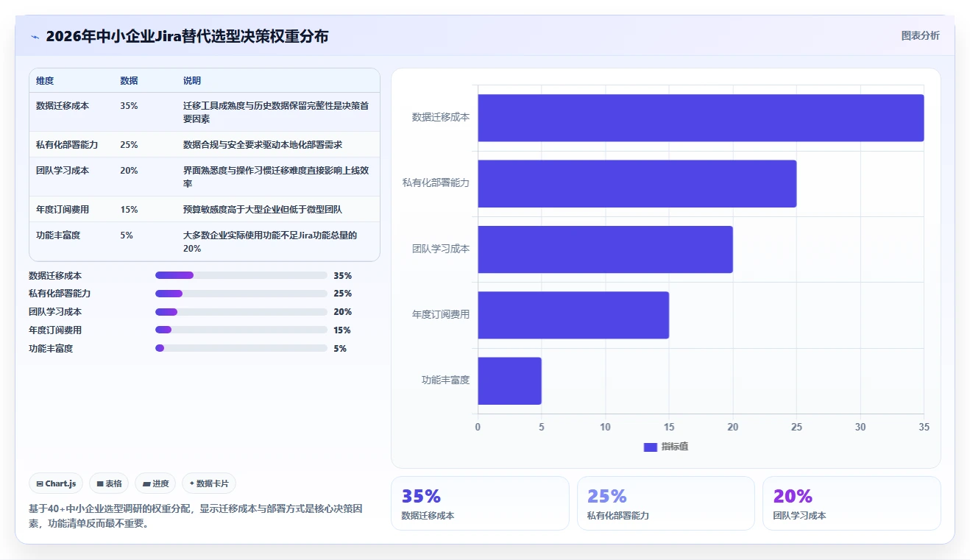Select the Chart.js tag pill

[57, 483]
